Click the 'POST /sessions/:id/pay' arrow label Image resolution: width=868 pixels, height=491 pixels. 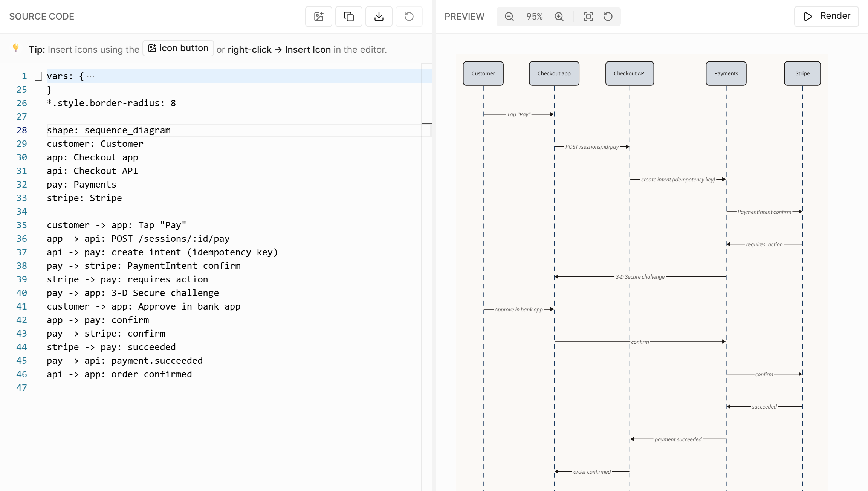pos(592,147)
